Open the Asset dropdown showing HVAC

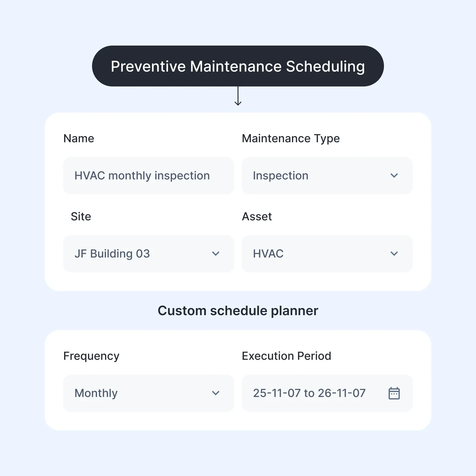pos(327,253)
